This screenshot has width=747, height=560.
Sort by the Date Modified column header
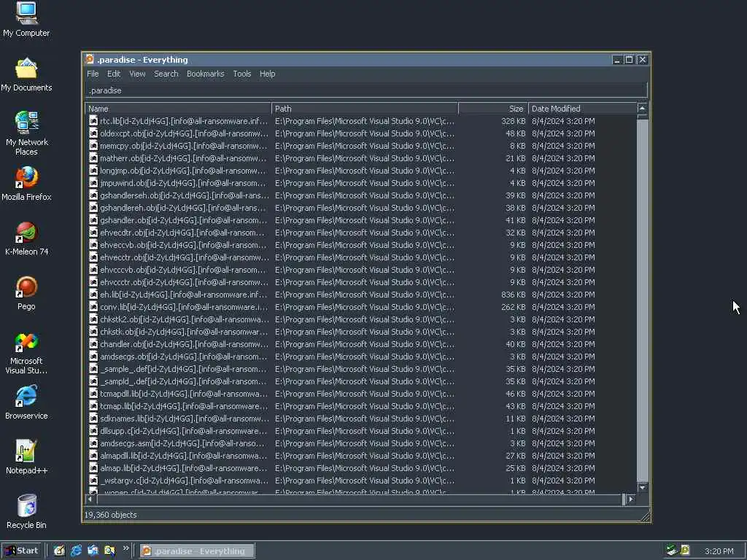pyautogui.click(x=583, y=109)
